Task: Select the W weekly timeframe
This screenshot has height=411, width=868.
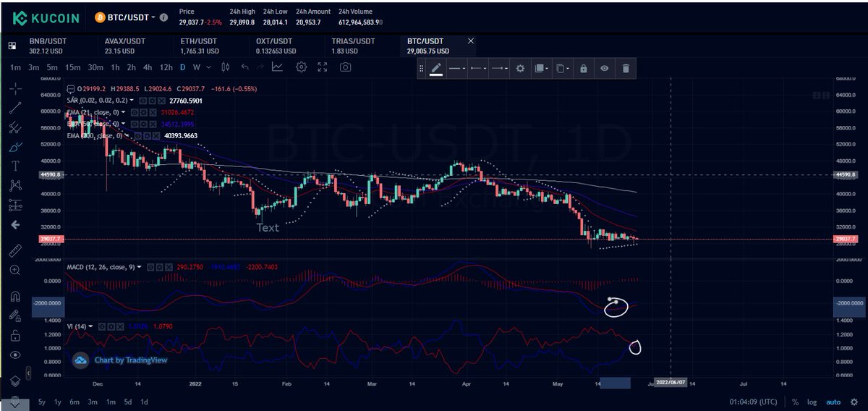Action: 196,67
